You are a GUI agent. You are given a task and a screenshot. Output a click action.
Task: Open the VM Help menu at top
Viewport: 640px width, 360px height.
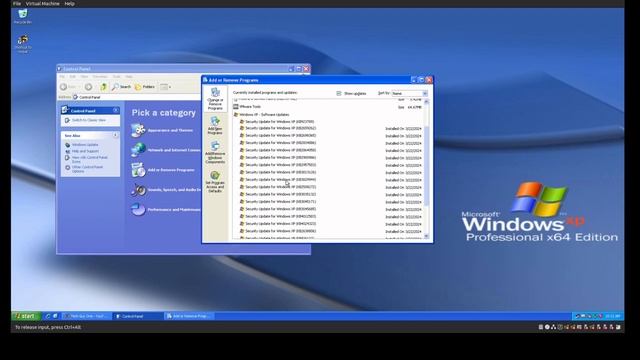pos(69,4)
